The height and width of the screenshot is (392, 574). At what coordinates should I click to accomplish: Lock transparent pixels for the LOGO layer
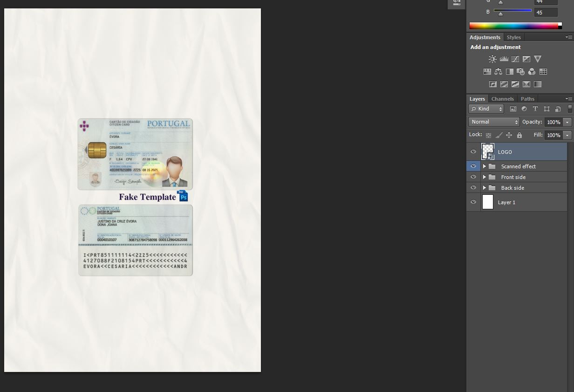(488, 135)
